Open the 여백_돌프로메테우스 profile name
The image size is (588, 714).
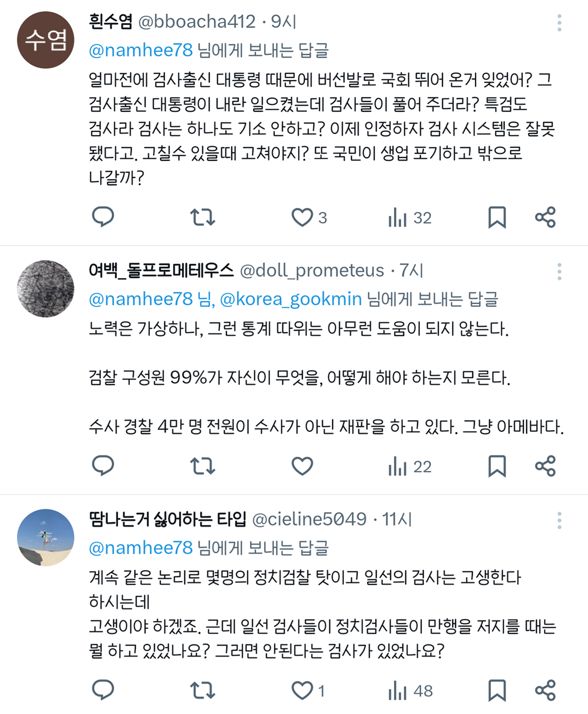161,270
